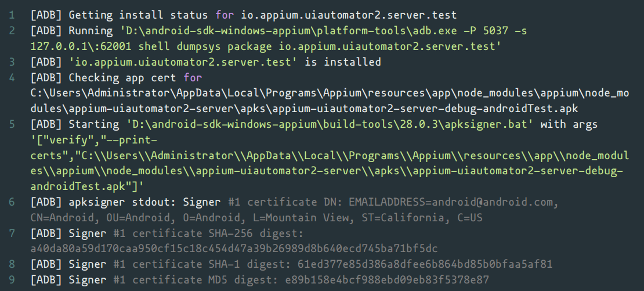Click line number 3 in the gutter
This screenshot has height=291, width=644.
[12, 62]
